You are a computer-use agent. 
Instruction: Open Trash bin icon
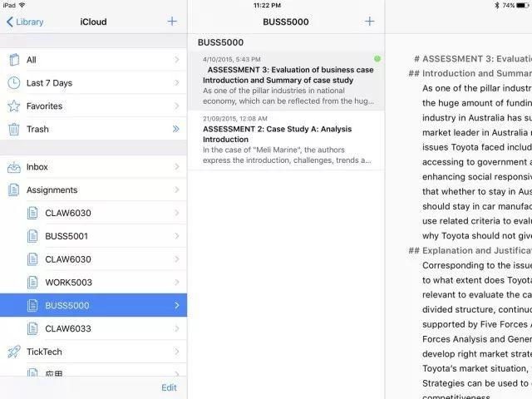[14, 130]
